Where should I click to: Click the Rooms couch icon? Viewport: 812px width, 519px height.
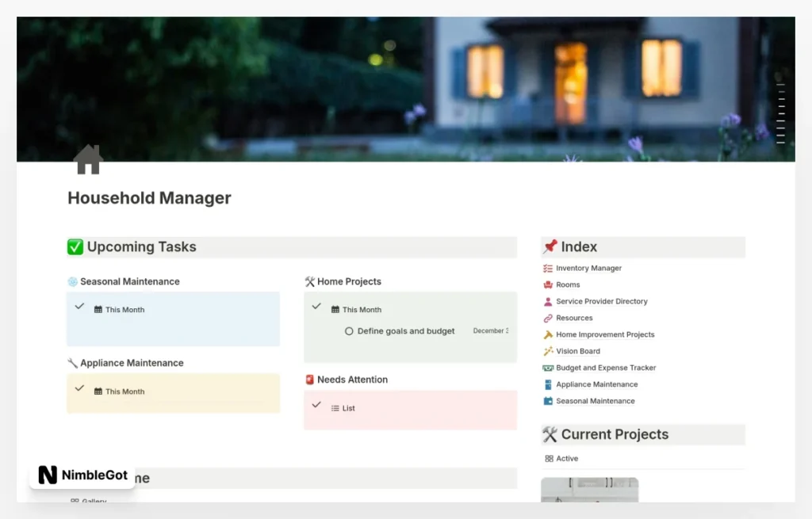point(548,284)
